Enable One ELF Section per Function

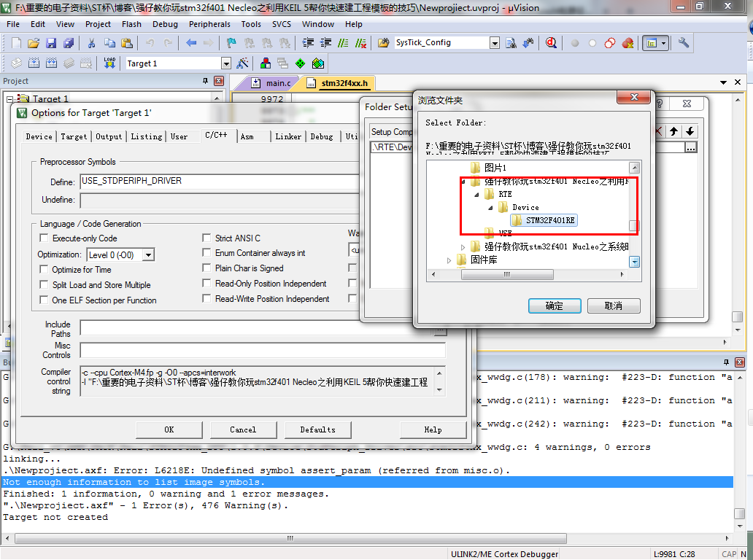point(44,300)
